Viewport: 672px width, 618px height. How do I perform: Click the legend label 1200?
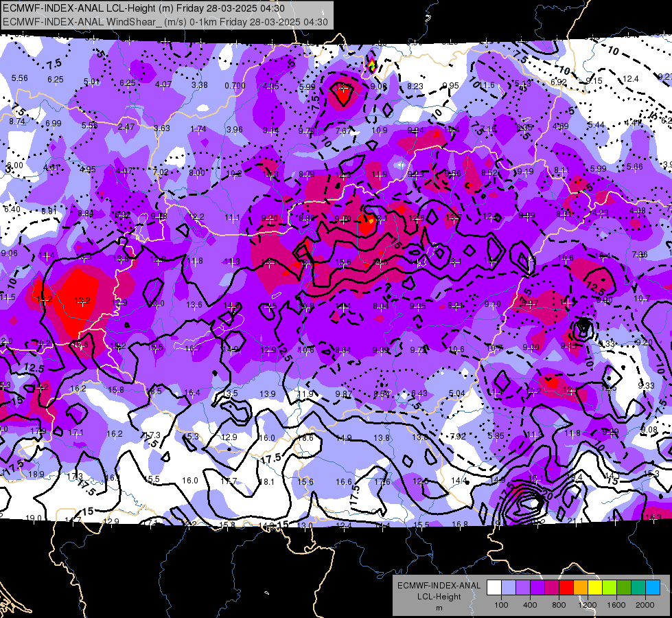588,605
